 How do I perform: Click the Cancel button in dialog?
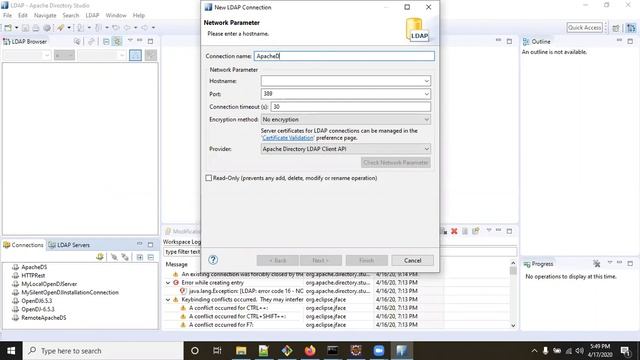412,260
